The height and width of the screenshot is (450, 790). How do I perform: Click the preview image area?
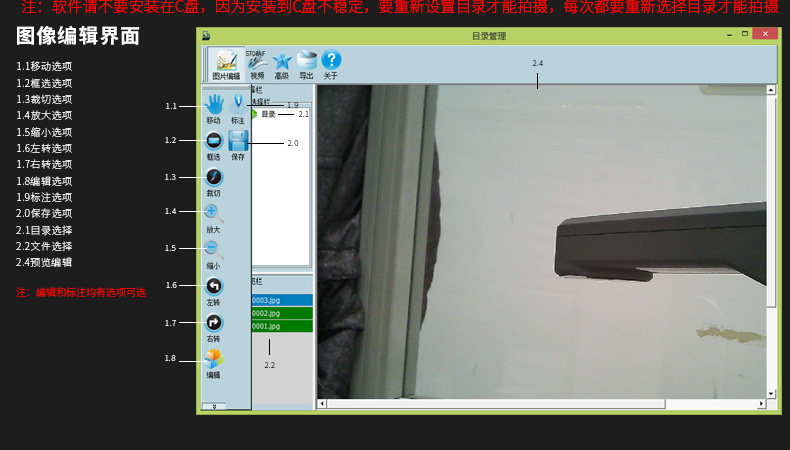click(542, 242)
